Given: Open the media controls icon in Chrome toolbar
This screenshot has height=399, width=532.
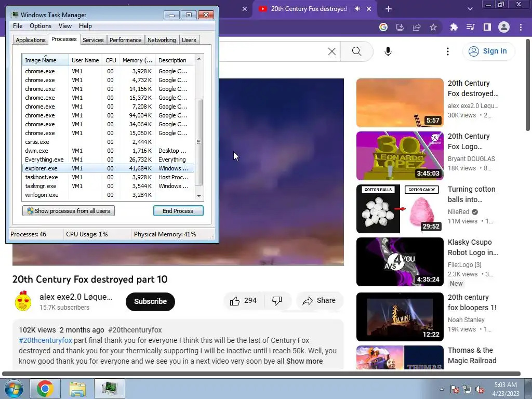Looking at the screenshot, I should coord(471,27).
